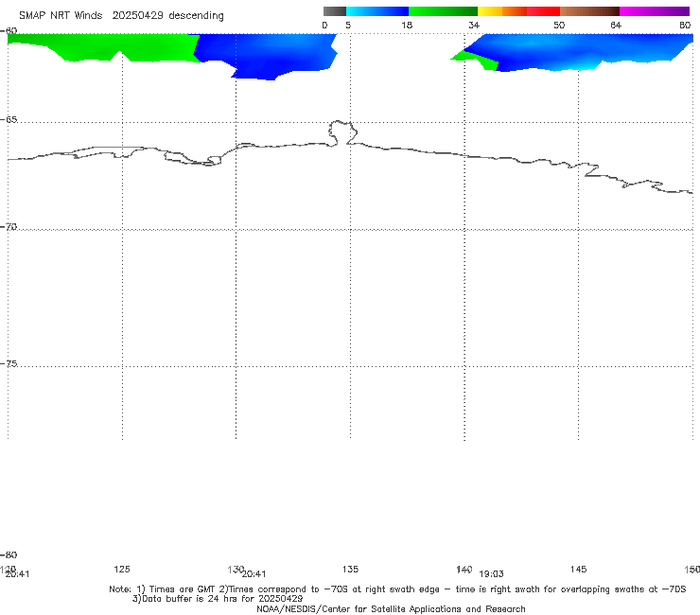Click the color bar label 34
The width and height of the screenshot is (700, 615).
(474, 25)
